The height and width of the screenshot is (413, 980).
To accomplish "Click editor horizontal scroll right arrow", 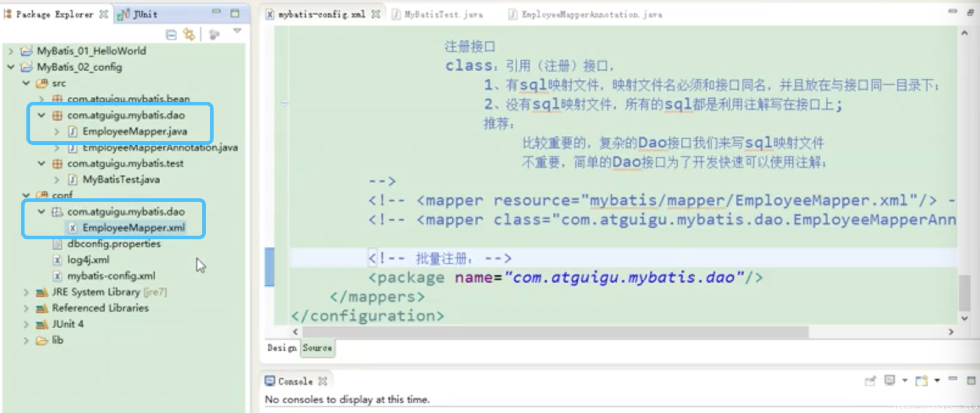I will (951, 332).
